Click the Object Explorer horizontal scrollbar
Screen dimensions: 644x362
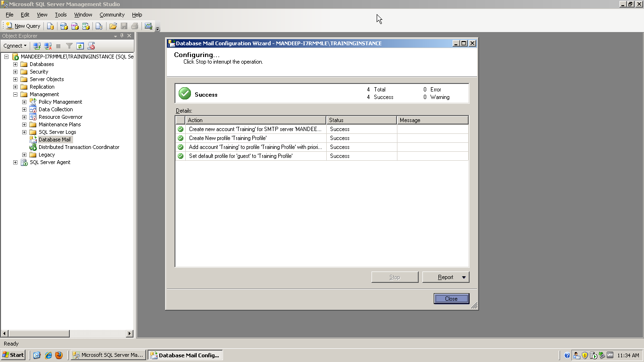coord(67,334)
